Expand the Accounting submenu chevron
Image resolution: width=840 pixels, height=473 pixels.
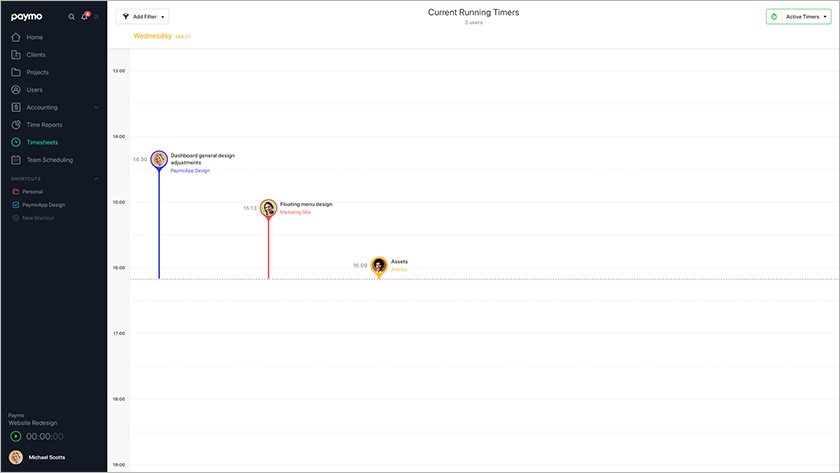97,107
